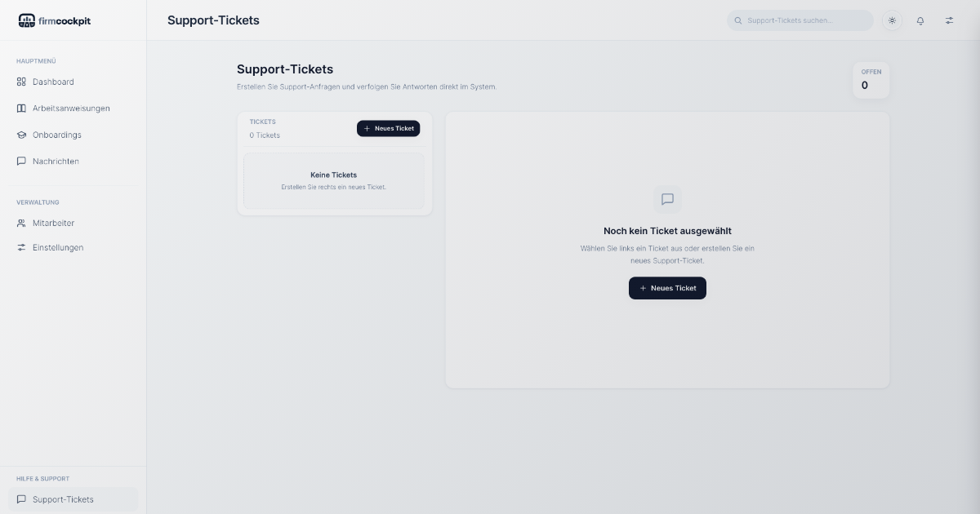This screenshot has width=980, height=514.
Task: Click the Mitarbeiter people icon
Action: tap(22, 223)
